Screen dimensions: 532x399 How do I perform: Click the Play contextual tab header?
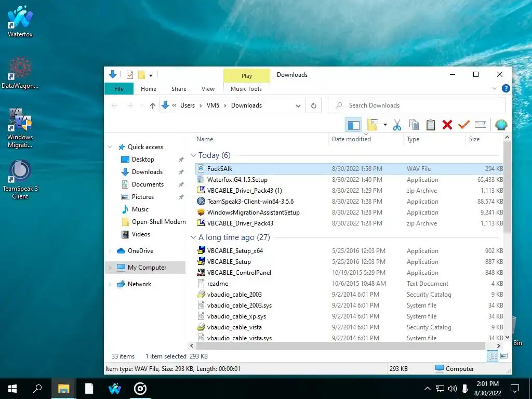(x=247, y=76)
